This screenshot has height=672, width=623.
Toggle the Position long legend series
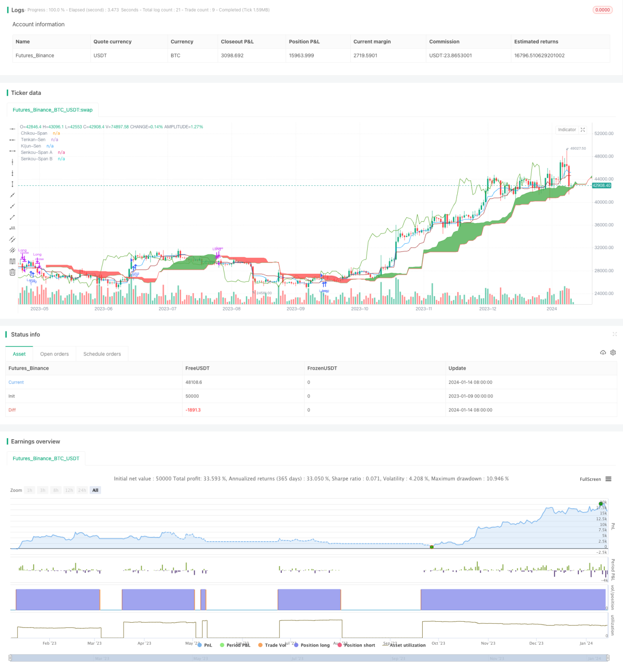tap(312, 645)
